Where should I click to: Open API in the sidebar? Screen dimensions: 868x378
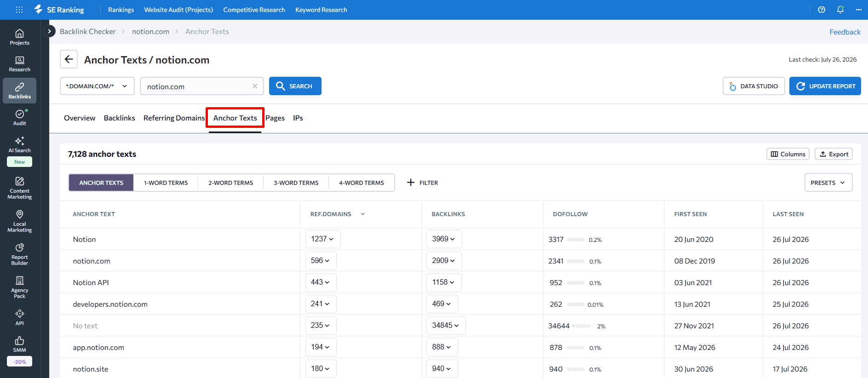point(19,318)
